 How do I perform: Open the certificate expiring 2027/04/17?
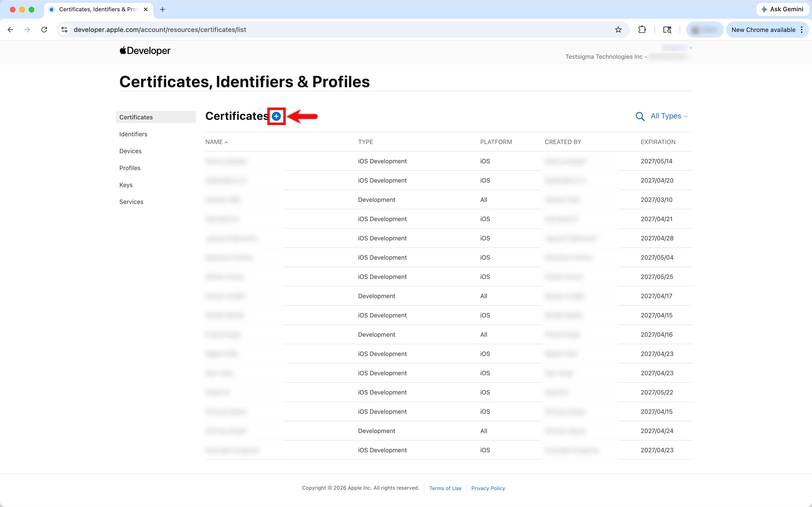click(449, 296)
